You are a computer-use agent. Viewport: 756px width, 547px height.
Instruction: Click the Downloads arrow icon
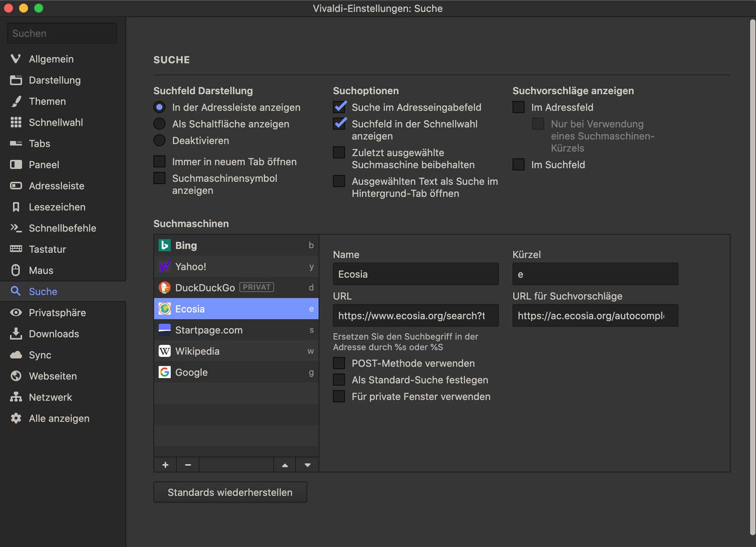16,334
